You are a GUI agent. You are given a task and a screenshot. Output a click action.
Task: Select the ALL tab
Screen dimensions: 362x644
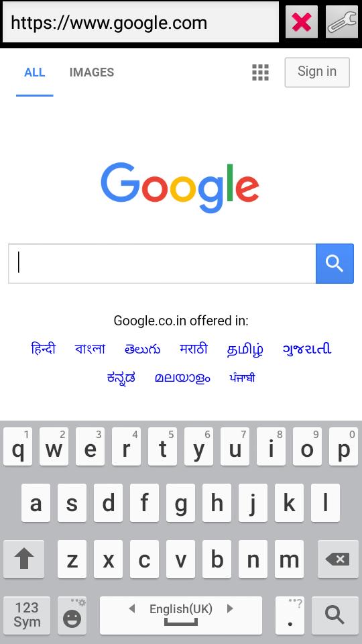(x=34, y=72)
